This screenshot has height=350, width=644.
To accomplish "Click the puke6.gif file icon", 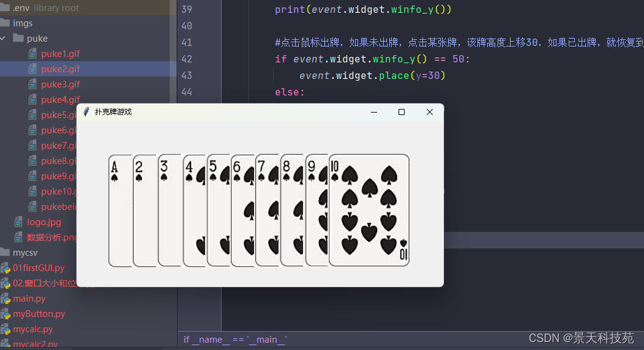I will pyautogui.click(x=32, y=130).
